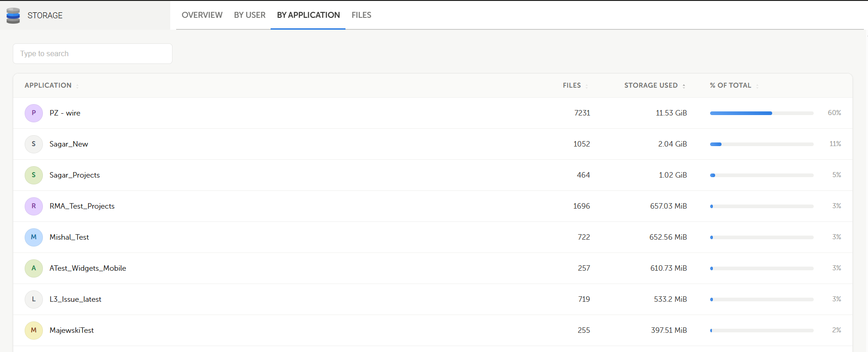Open the Sagar_New application

[69, 144]
